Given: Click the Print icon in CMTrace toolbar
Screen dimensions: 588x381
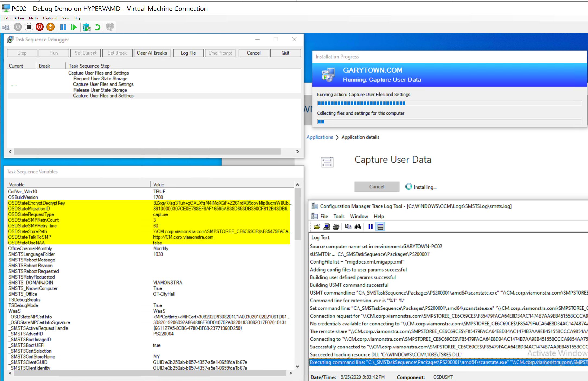Looking at the screenshot, I should (x=336, y=227).
